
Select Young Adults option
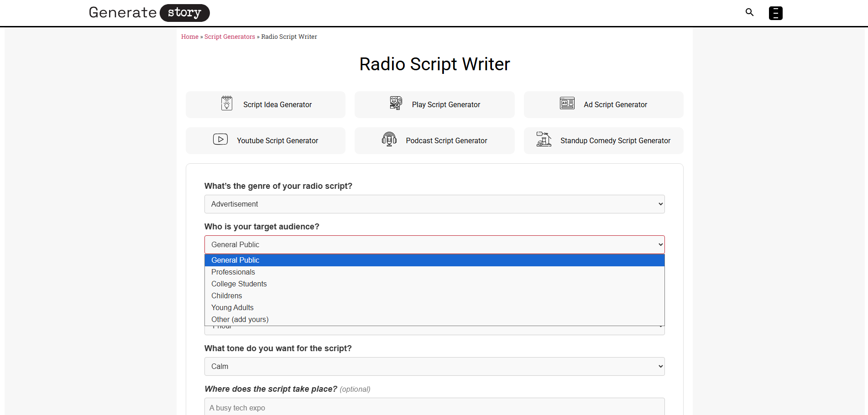point(434,307)
